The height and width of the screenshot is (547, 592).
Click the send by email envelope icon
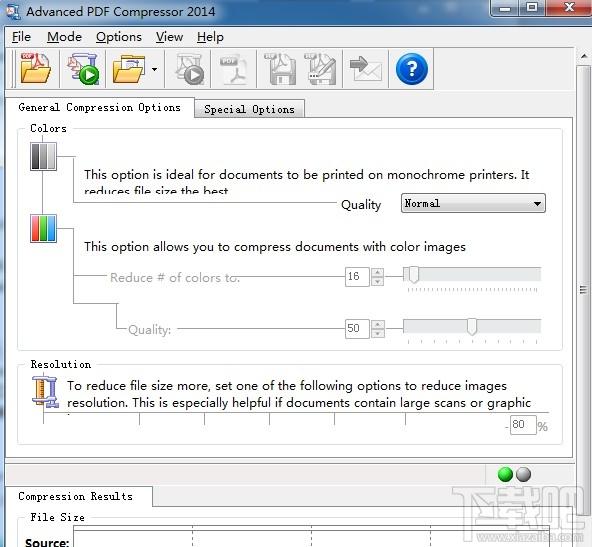pyautogui.click(x=365, y=69)
